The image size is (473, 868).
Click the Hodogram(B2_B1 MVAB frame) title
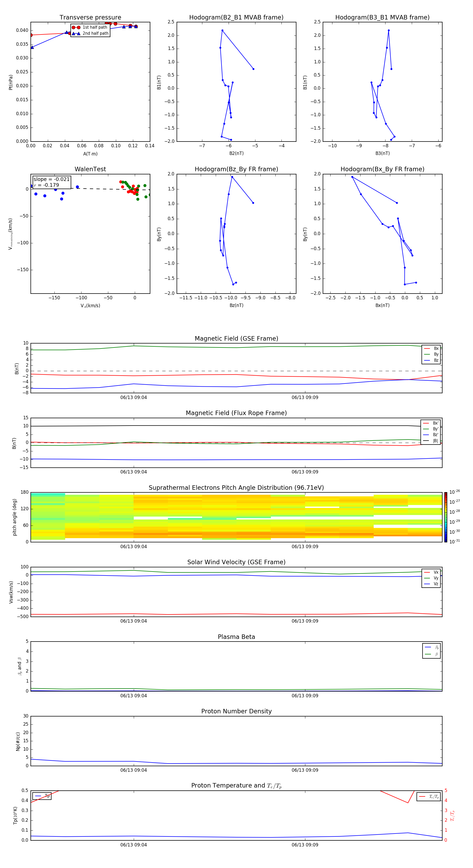click(x=236, y=18)
